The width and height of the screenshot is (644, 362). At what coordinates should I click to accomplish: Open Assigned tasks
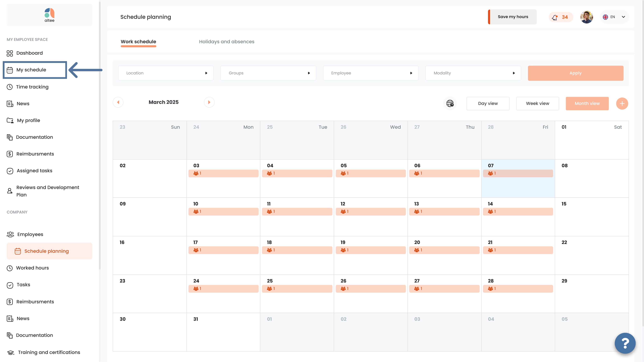click(29, 171)
